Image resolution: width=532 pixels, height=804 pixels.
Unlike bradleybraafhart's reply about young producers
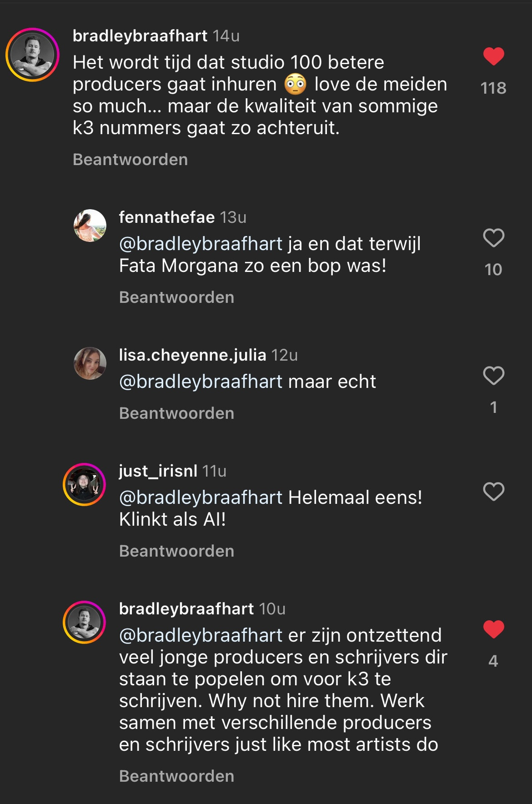493,629
